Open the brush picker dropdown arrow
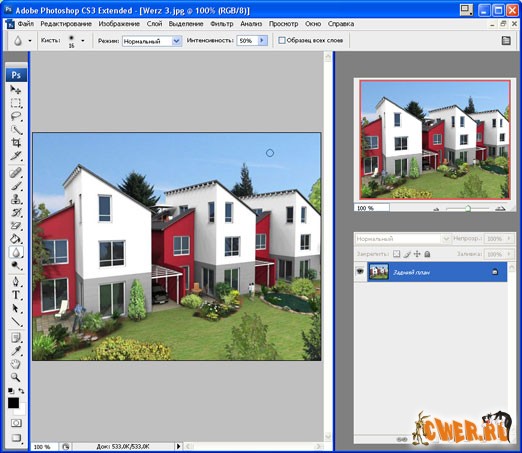The width and height of the screenshot is (522, 453). [x=83, y=41]
